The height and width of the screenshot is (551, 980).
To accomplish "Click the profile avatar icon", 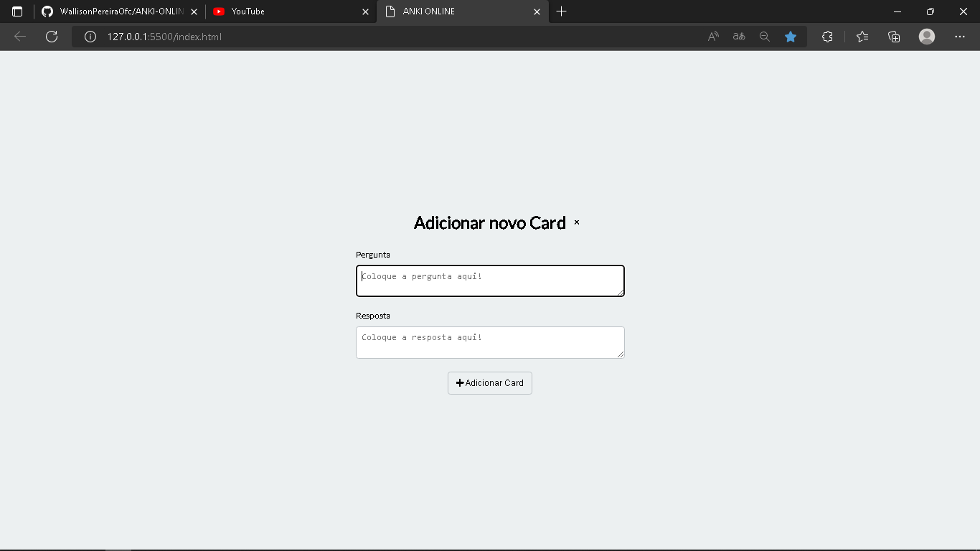I will coord(926,37).
